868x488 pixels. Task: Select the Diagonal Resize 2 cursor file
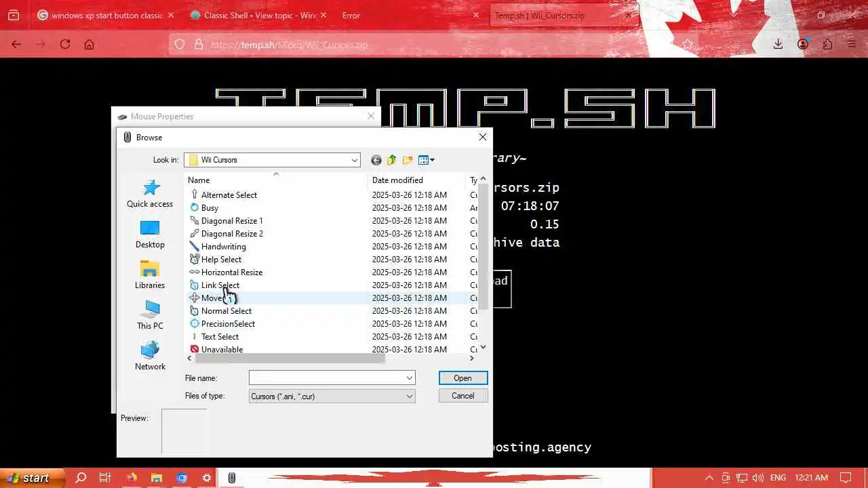(232, 234)
